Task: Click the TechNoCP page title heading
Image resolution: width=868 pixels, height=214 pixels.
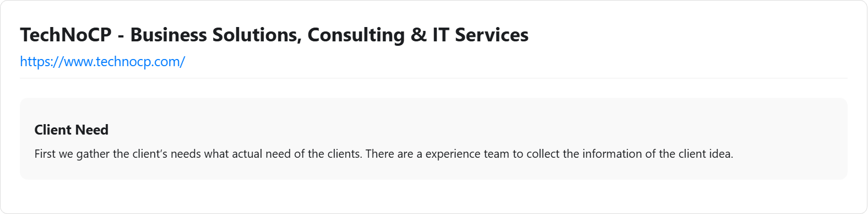Action: point(274,35)
